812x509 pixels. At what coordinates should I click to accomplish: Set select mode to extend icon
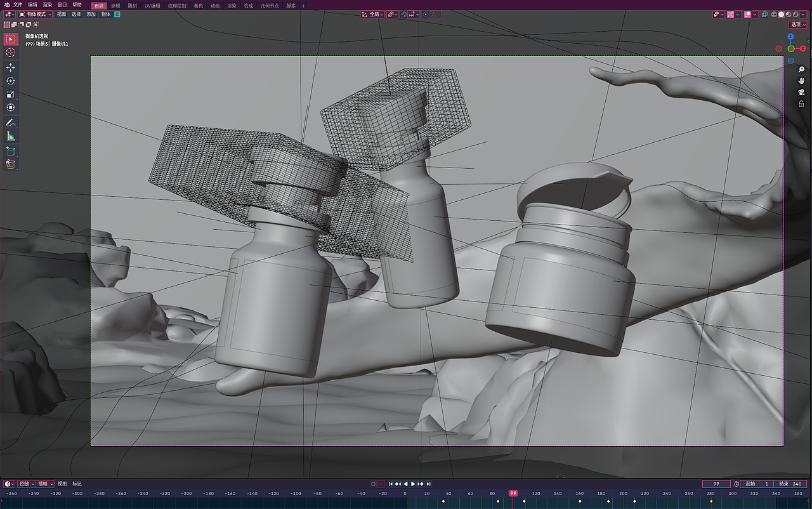tap(14, 25)
